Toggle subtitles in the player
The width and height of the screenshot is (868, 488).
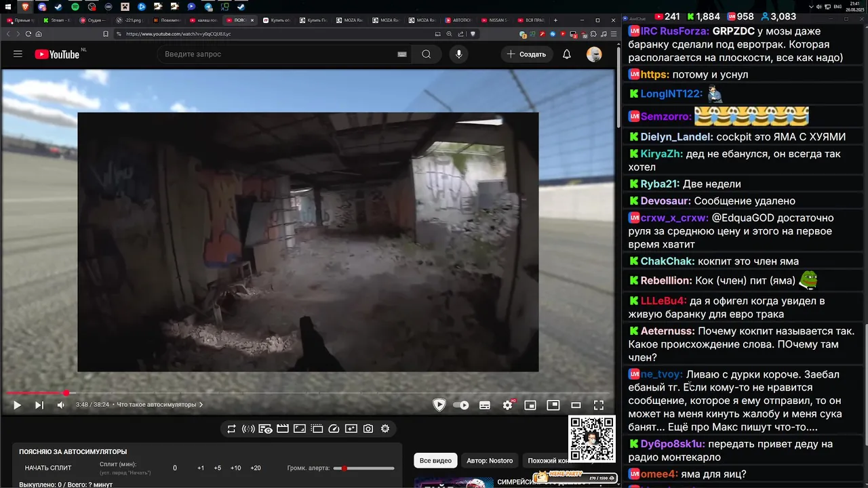(x=485, y=405)
